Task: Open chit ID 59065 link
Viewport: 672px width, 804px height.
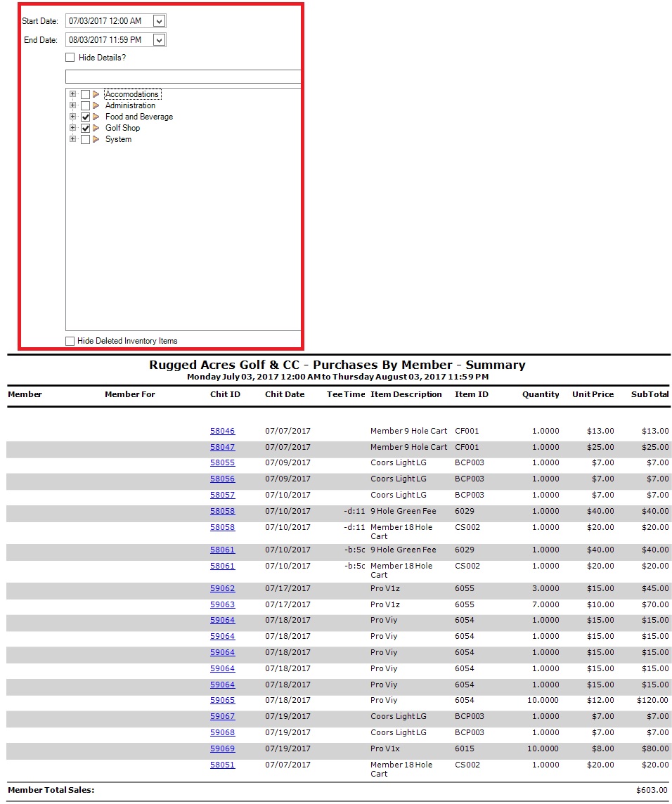Action: pos(222,700)
